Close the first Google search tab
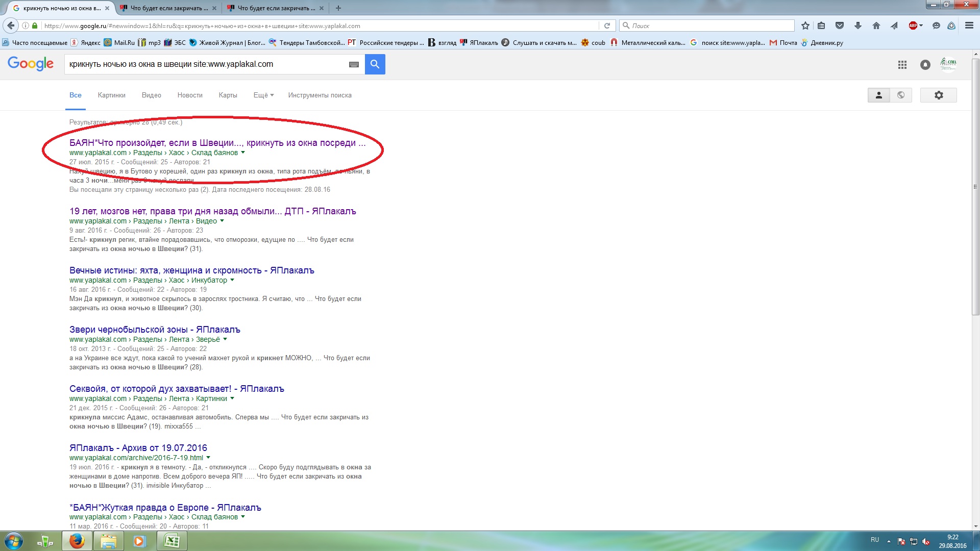The image size is (980, 551). pos(107,8)
